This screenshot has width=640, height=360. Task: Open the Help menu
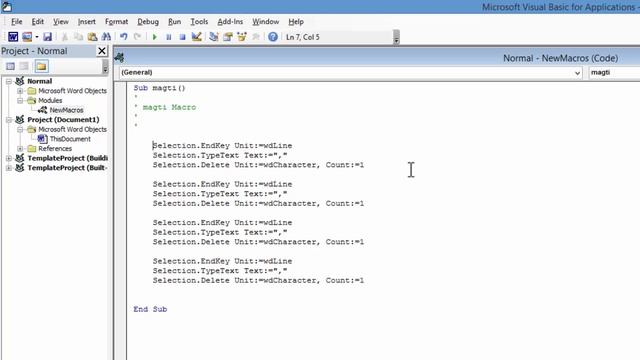pyautogui.click(x=296, y=22)
